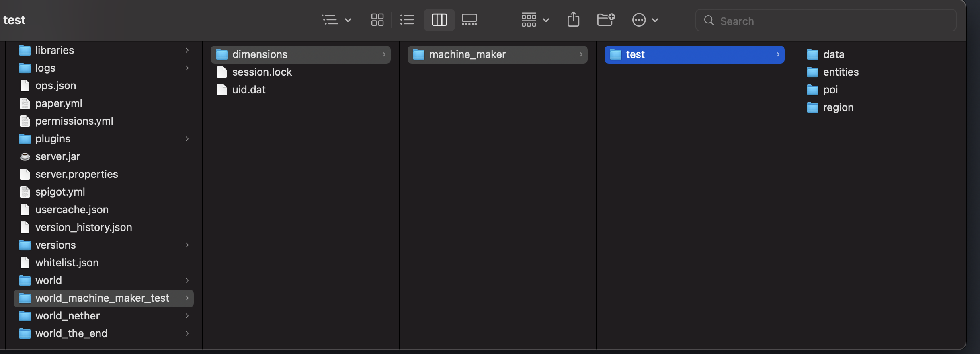The height and width of the screenshot is (354, 980).
Task: Click the Share toolbar icon
Action: [x=573, y=19]
